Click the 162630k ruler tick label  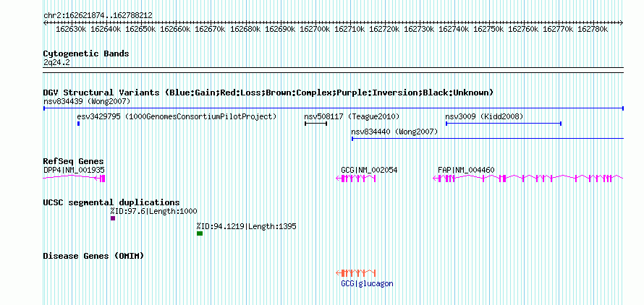(x=71, y=30)
